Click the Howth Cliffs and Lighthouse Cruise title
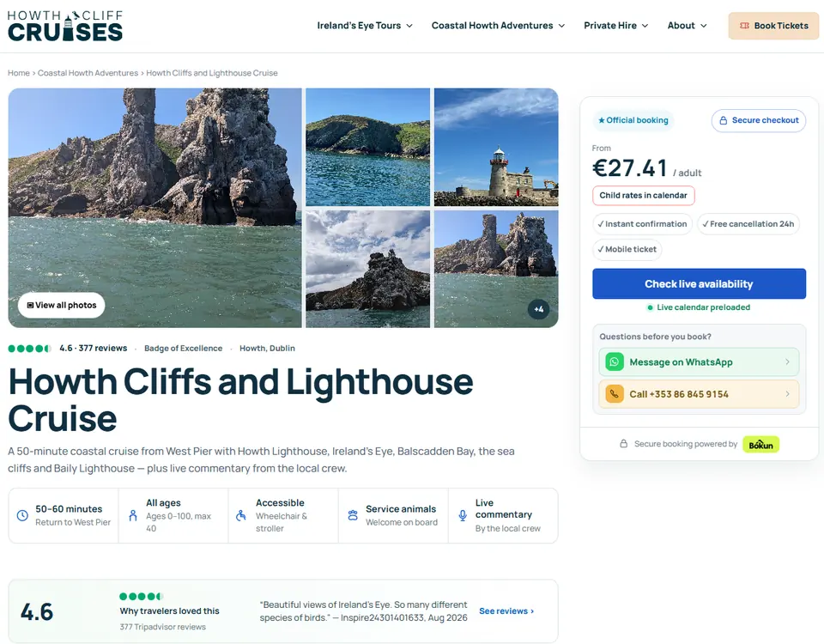This screenshot has height=644, width=824. click(240, 399)
